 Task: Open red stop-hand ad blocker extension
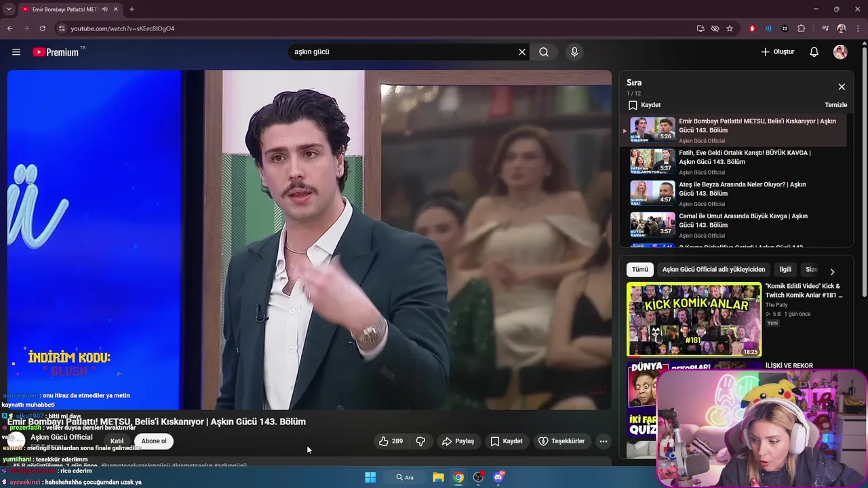[752, 28]
